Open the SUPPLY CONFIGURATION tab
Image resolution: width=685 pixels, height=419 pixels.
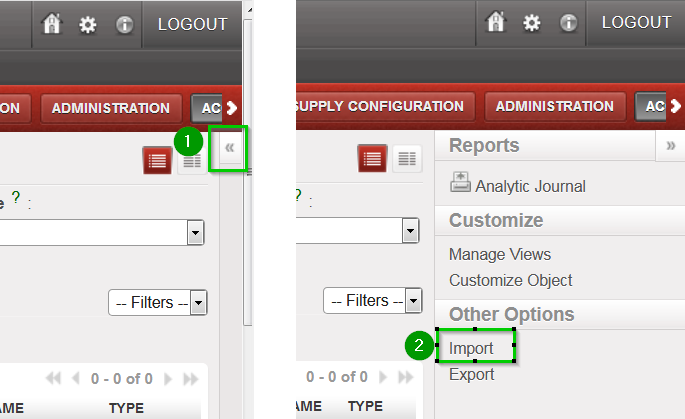379,106
